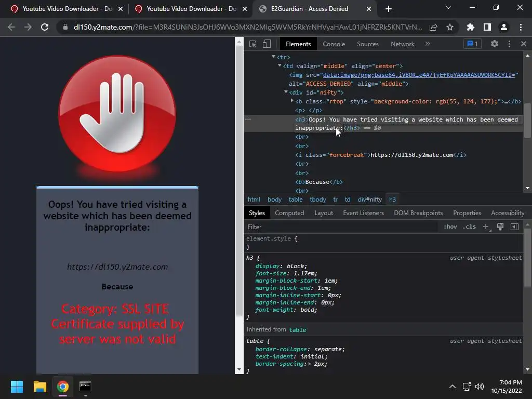The width and height of the screenshot is (532, 399).
Task: Close the DevTools panel
Action: click(x=524, y=44)
